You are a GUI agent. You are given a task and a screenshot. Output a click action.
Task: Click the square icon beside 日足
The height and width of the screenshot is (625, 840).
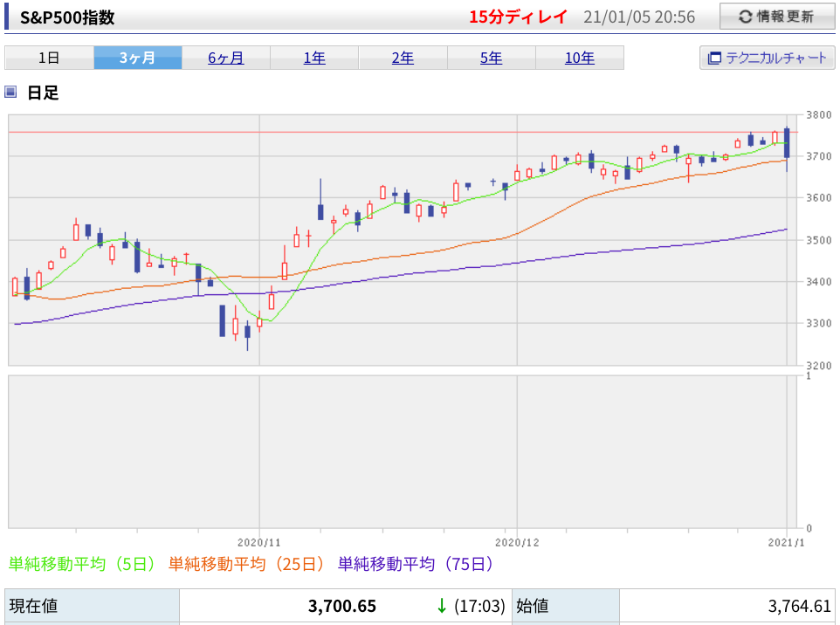click(x=10, y=92)
